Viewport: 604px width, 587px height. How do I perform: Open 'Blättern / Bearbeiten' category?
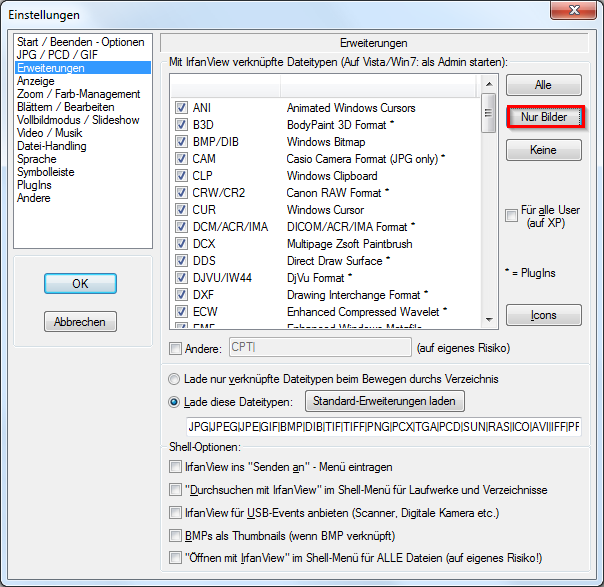coord(65,107)
